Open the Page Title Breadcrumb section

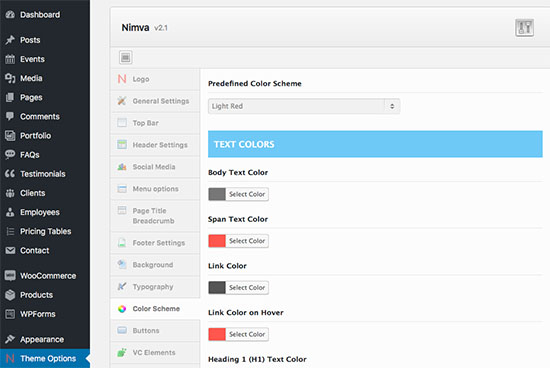click(x=155, y=216)
